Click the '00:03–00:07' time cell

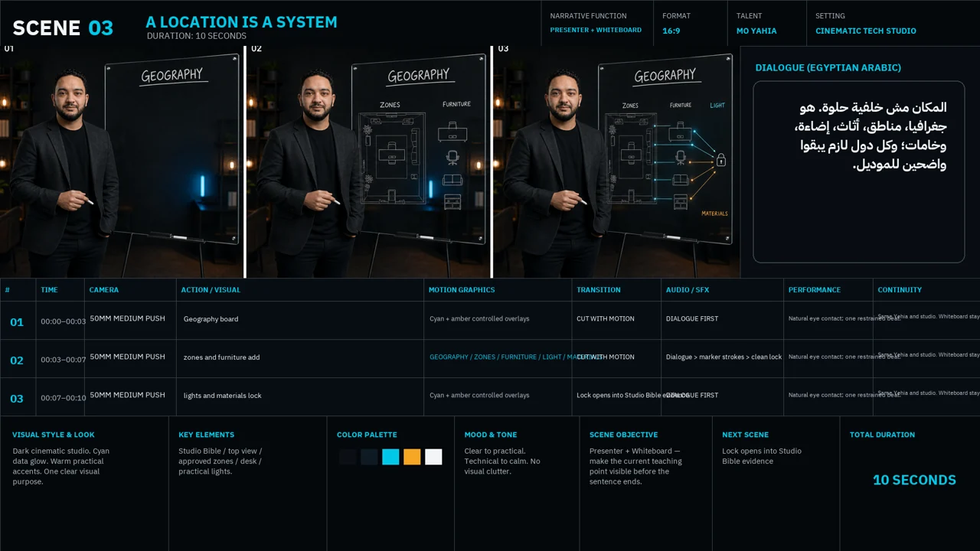point(64,360)
